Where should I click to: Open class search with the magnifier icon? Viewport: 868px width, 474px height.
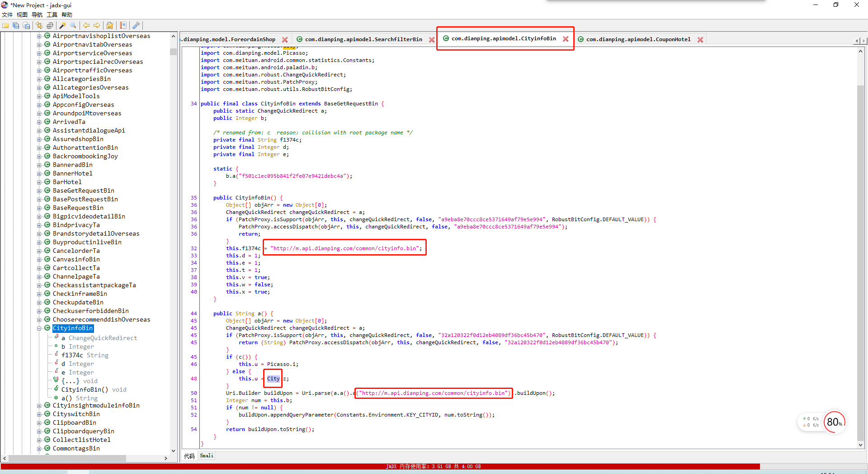tap(73, 26)
